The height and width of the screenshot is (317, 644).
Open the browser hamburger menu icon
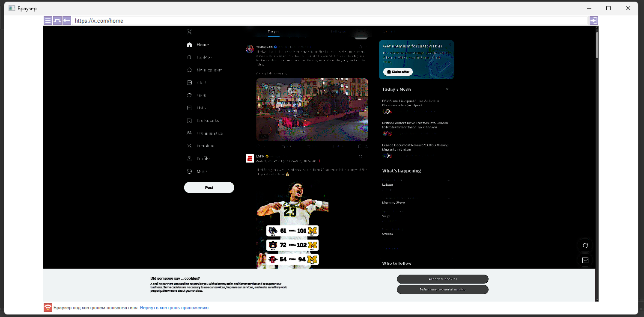pos(48,21)
